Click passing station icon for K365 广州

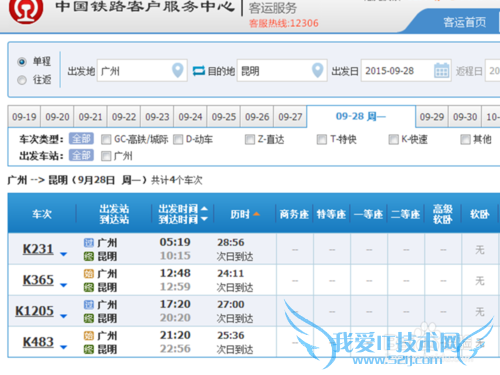[x=88, y=273]
